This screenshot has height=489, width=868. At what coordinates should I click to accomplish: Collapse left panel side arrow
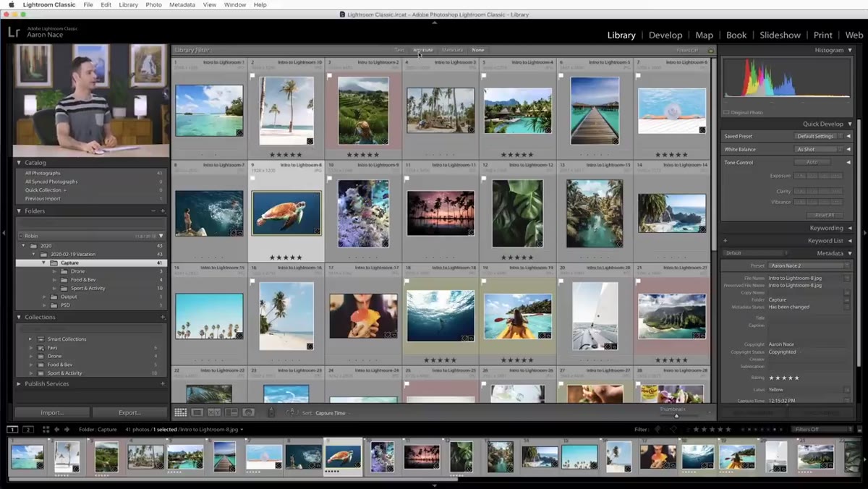coord(3,233)
